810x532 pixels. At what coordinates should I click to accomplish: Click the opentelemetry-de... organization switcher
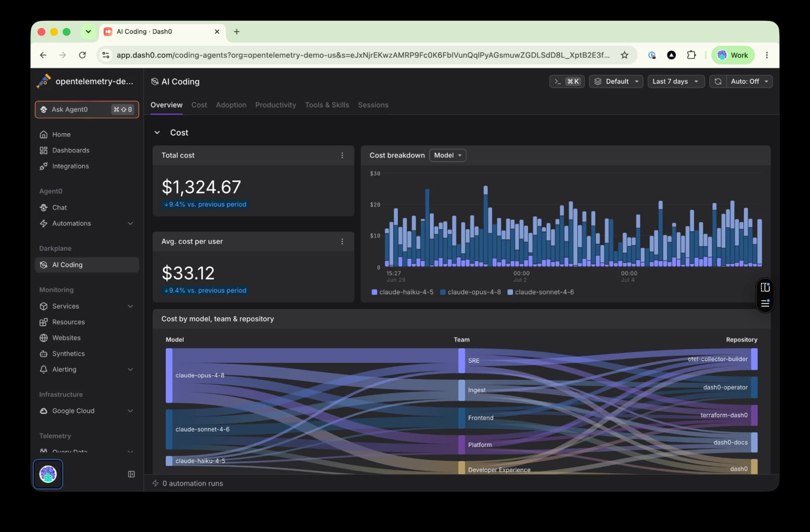86,81
